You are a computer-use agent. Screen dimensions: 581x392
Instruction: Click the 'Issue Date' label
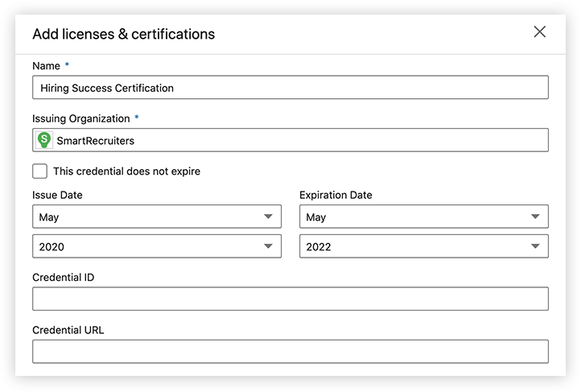[57, 195]
